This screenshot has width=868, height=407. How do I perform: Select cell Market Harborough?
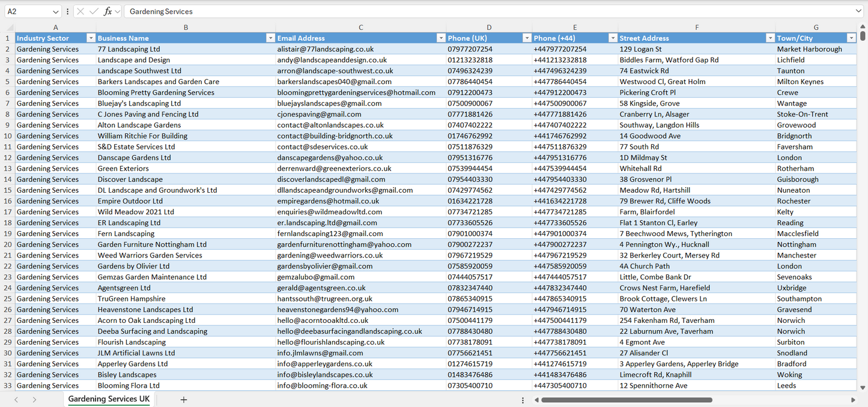pos(816,49)
